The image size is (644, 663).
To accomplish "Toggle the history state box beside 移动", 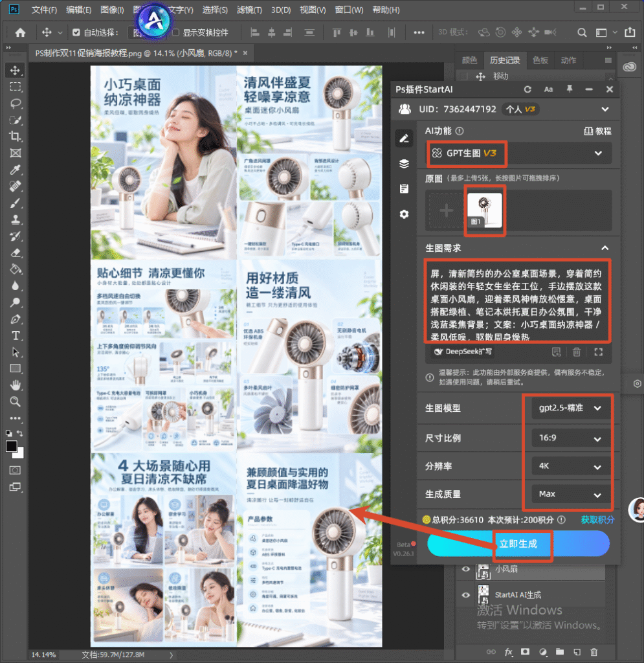I will 463,76.
